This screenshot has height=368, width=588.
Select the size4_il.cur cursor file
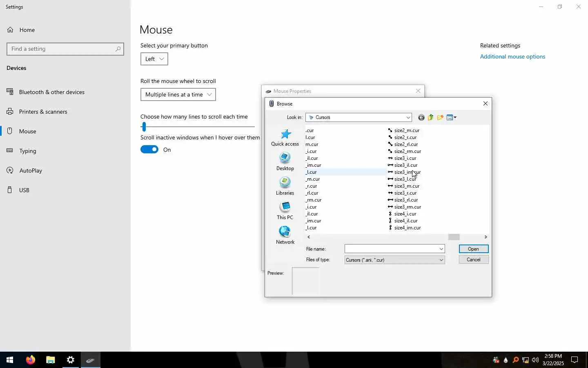403,221
